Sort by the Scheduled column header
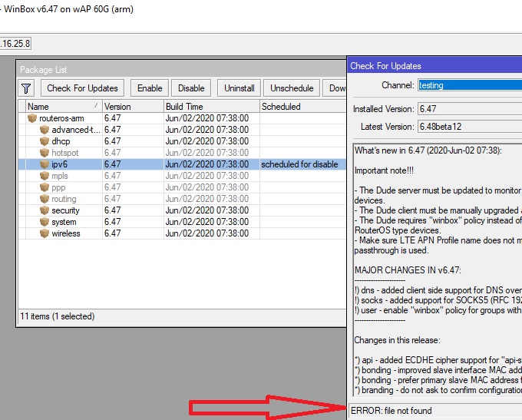This screenshot has width=522, height=420. coord(303,107)
